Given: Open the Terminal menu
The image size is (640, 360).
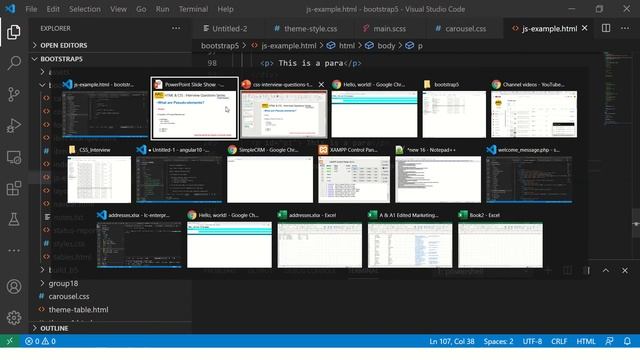Looking at the screenshot, I should pos(193,9).
